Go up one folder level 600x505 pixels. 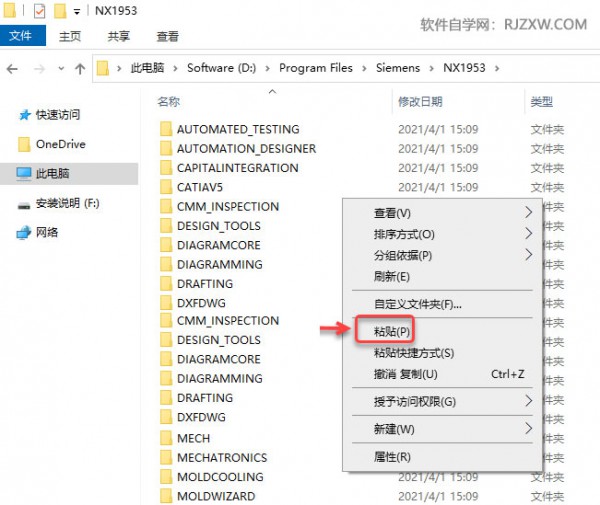(80, 69)
